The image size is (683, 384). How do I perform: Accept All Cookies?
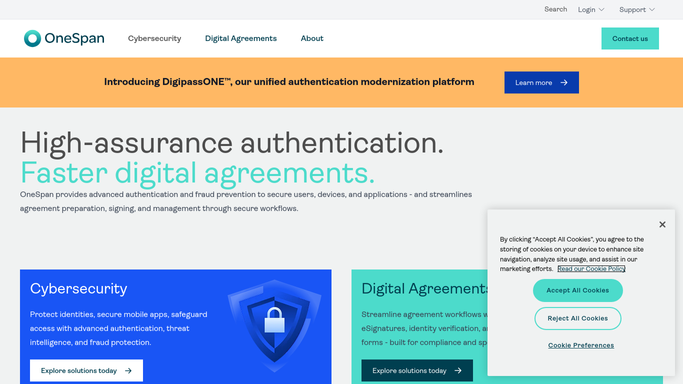[x=578, y=290]
